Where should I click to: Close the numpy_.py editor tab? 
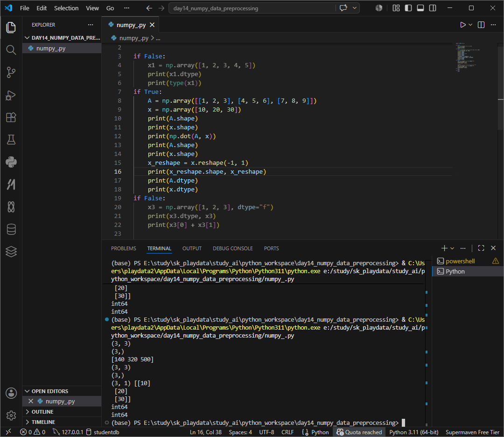pos(152,25)
